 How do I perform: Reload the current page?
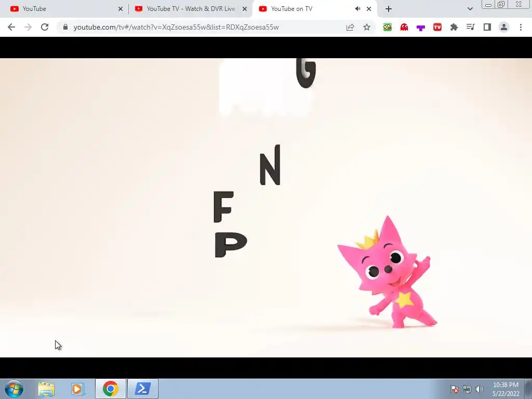click(45, 27)
